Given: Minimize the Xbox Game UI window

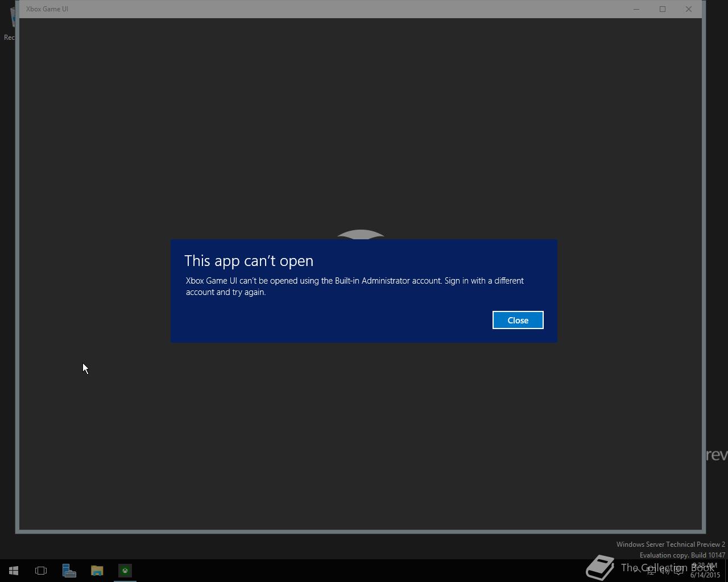Looking at the screenshot, I should click(636, 9).
